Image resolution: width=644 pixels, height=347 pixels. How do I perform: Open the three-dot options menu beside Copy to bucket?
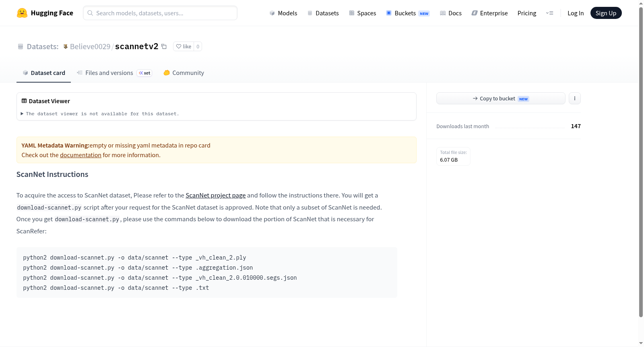tap(575, 98)
